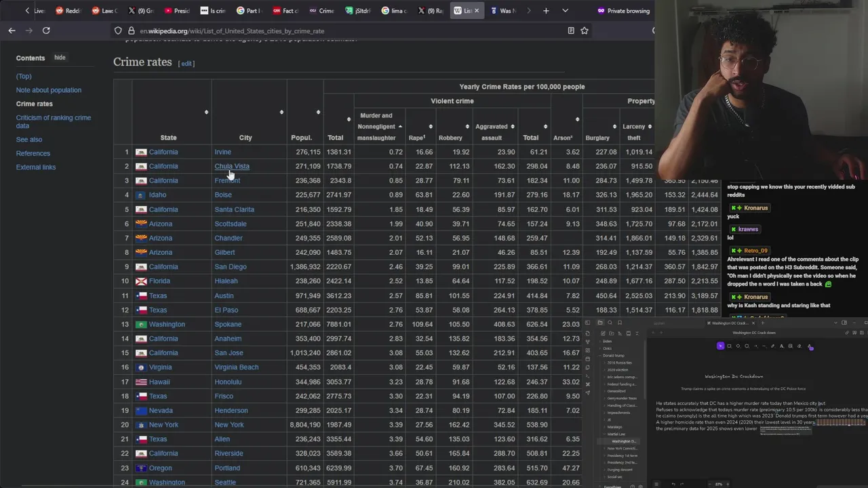Select the Excalidraw arrow tool
The width and height of the screenshot is (868, 488).
point(755,346)
